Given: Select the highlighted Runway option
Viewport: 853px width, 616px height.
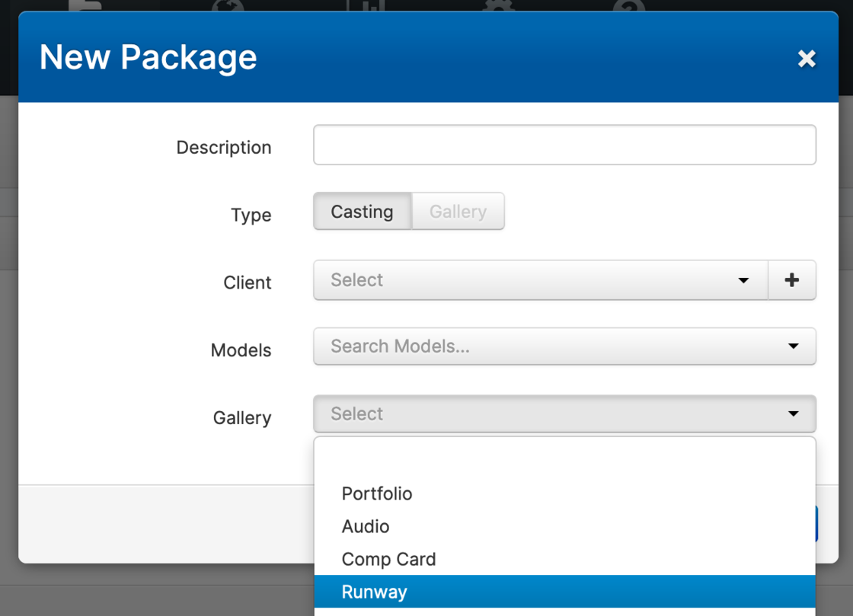Looking at the screenshot, I should 374,592.
